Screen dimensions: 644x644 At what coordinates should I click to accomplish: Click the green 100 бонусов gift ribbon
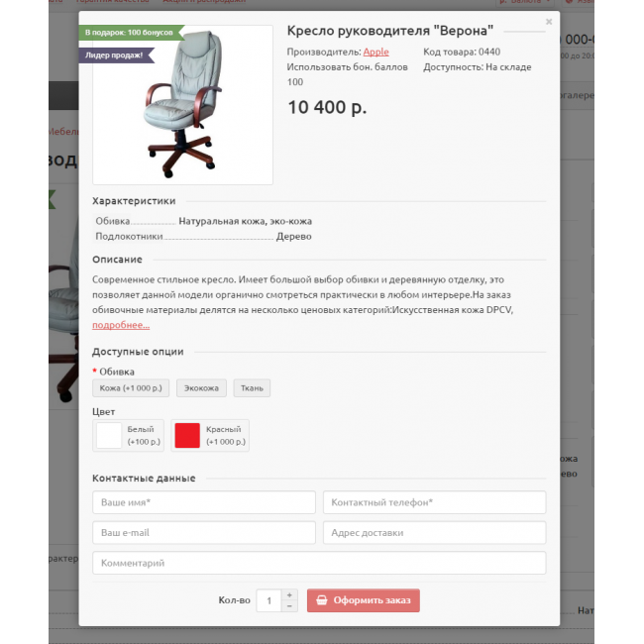pos(132,33)
